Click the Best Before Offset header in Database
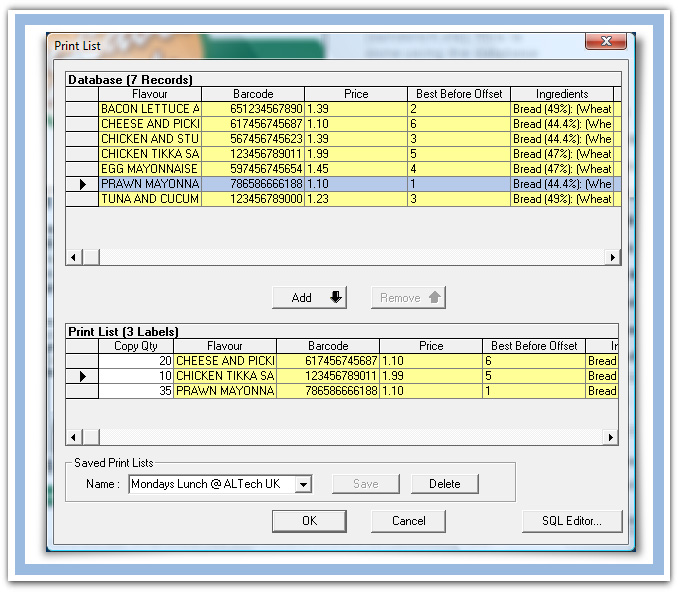This screenshot has height=592, width=678. [x=458, y=94]
